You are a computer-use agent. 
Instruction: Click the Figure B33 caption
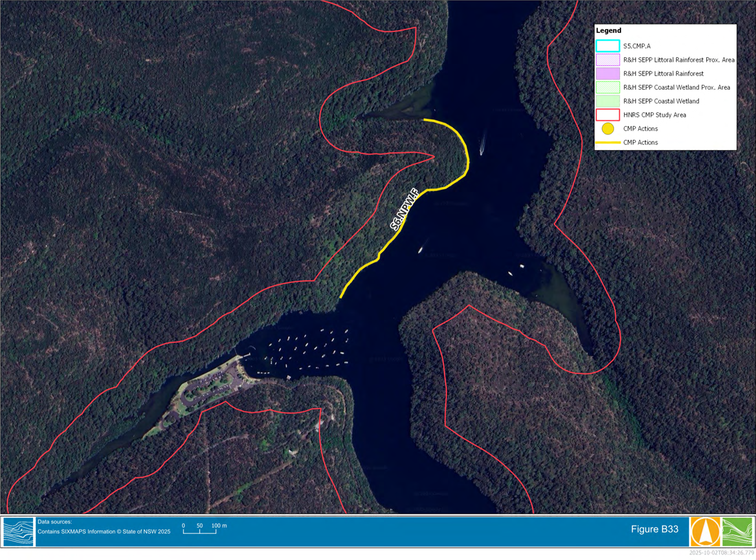[654, 529]
